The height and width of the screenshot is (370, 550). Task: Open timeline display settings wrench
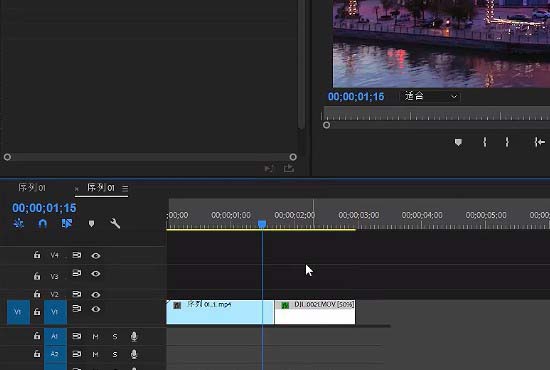tap(115, 223)
